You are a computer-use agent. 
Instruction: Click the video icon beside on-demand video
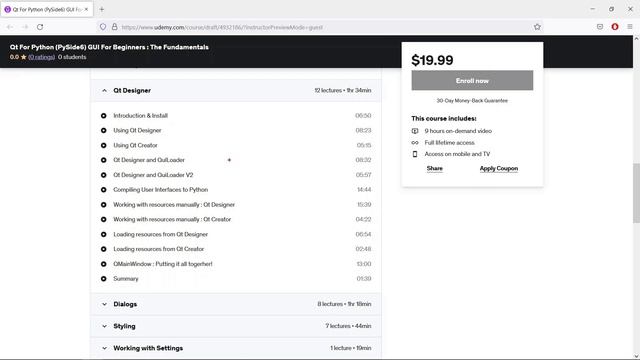pos(415,131)
